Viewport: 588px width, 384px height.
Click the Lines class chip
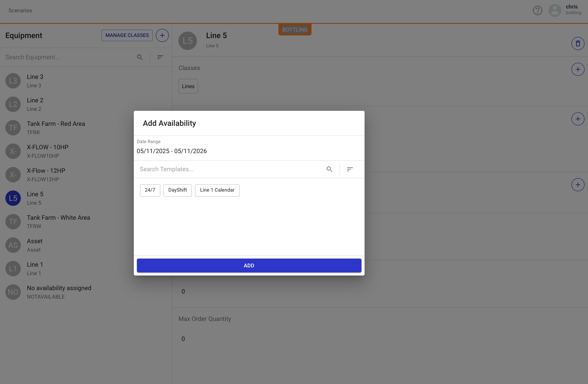coord(188,86)
